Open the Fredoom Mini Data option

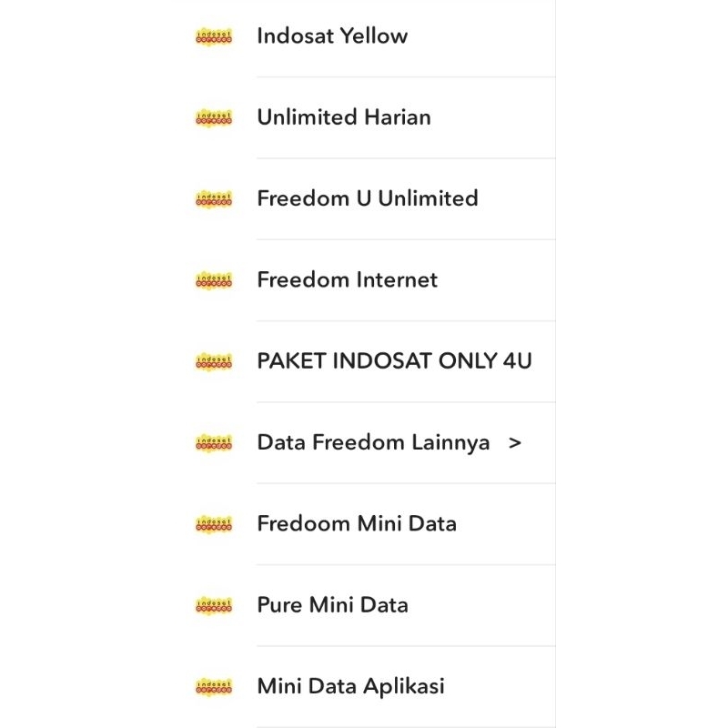tap(357, 523)
